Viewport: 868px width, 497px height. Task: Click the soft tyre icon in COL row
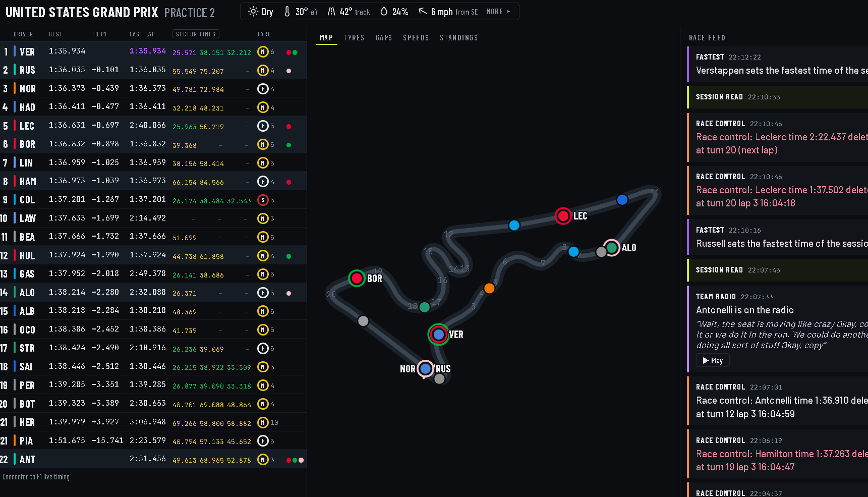pos(263,200)
